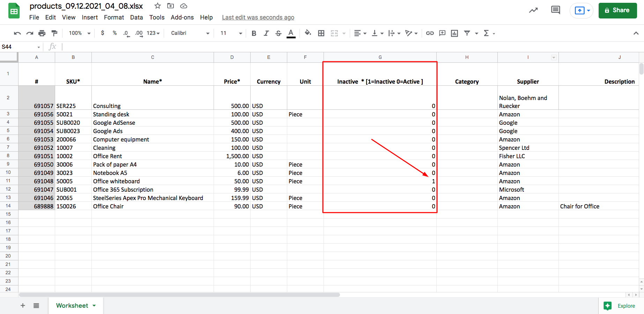644x314 pixels.
Task: View cloud document status
Action: [x=184, y=6]
